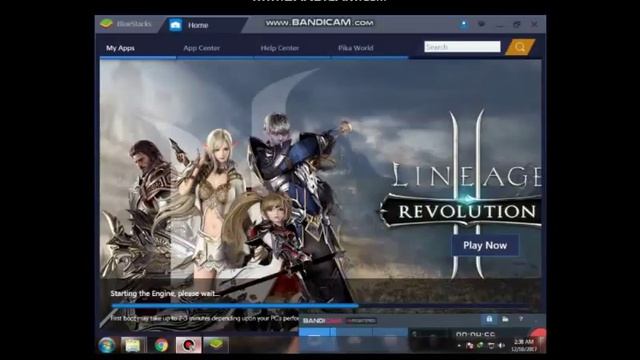Image resolution: width=640 pixels, height=360 pixels.
Task: Open the My Apps tab
Action: (x=120, y=48)
